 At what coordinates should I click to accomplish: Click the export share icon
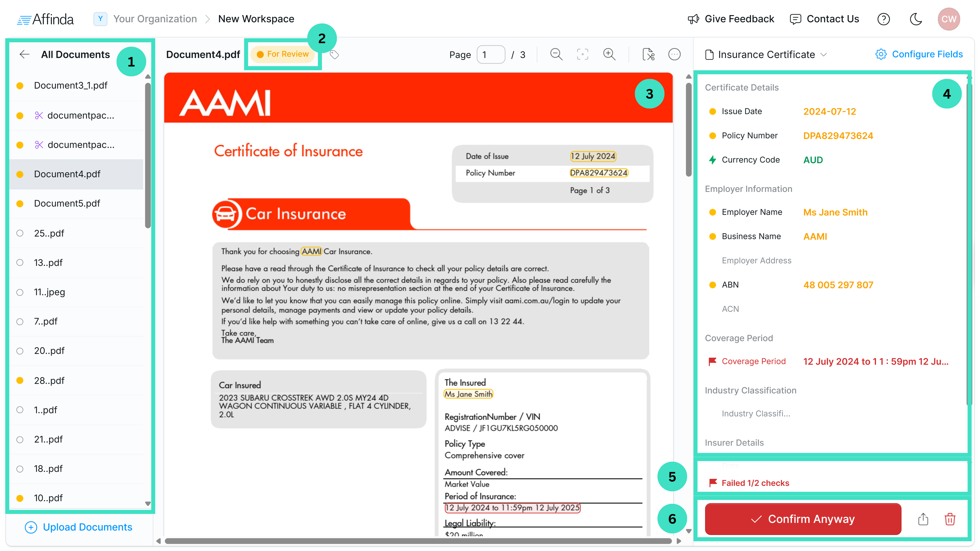click(923, 519)
